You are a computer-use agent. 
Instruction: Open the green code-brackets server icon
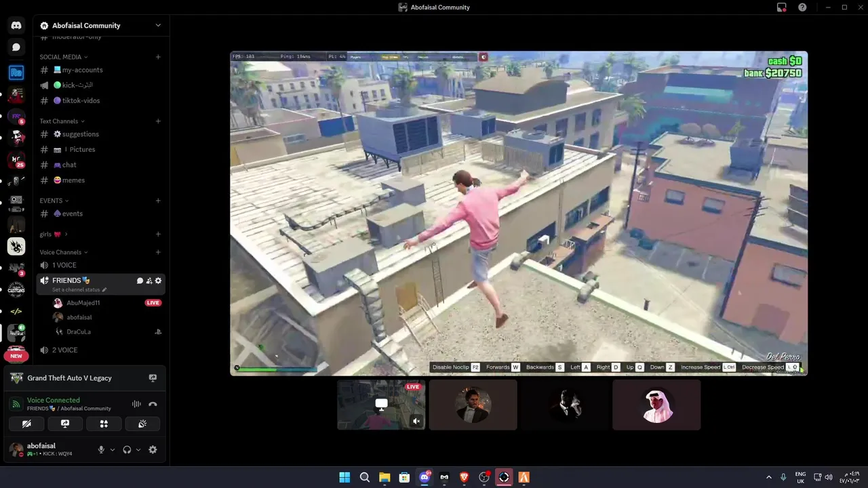tap(16, 311)
